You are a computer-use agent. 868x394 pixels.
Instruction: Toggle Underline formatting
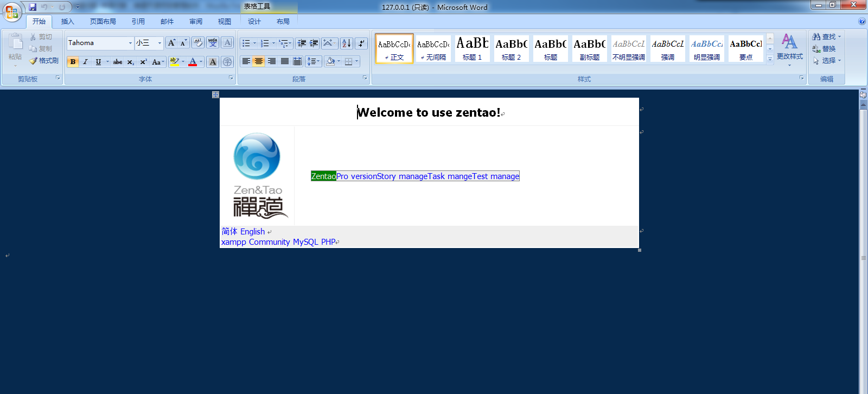pos(98,62)
